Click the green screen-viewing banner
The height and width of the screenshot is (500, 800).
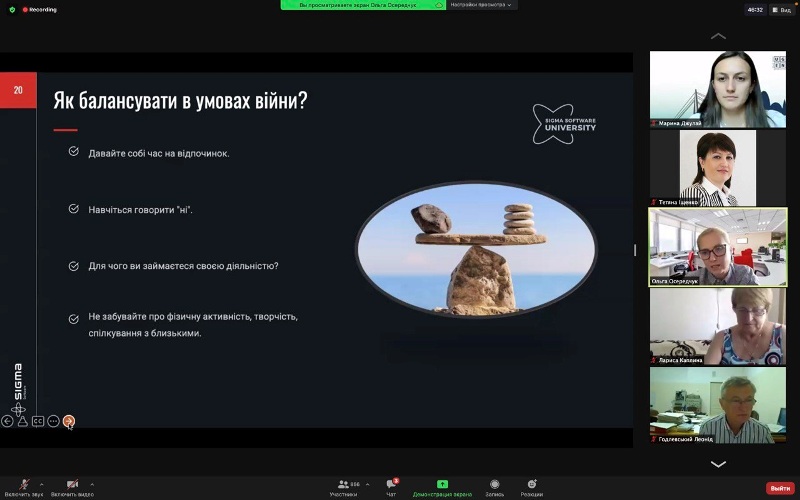point(363,5)
